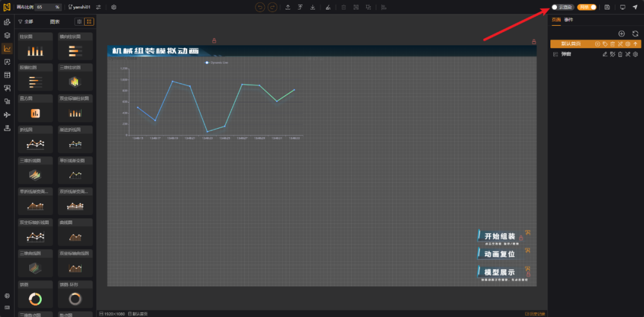
Task: Select the 弹窗 page row
Action: tap(596, 54)
